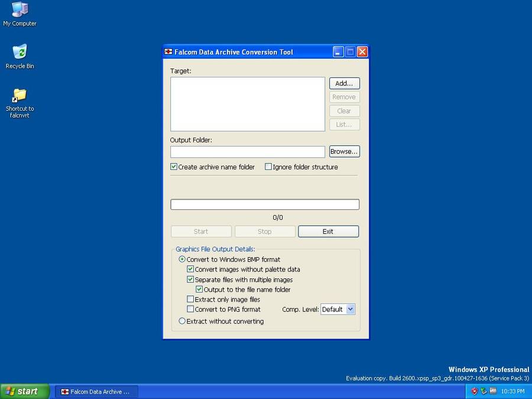Choose Convert to Windows BMP format
This screenshot has height=399, width=532.
coord(182,259)
